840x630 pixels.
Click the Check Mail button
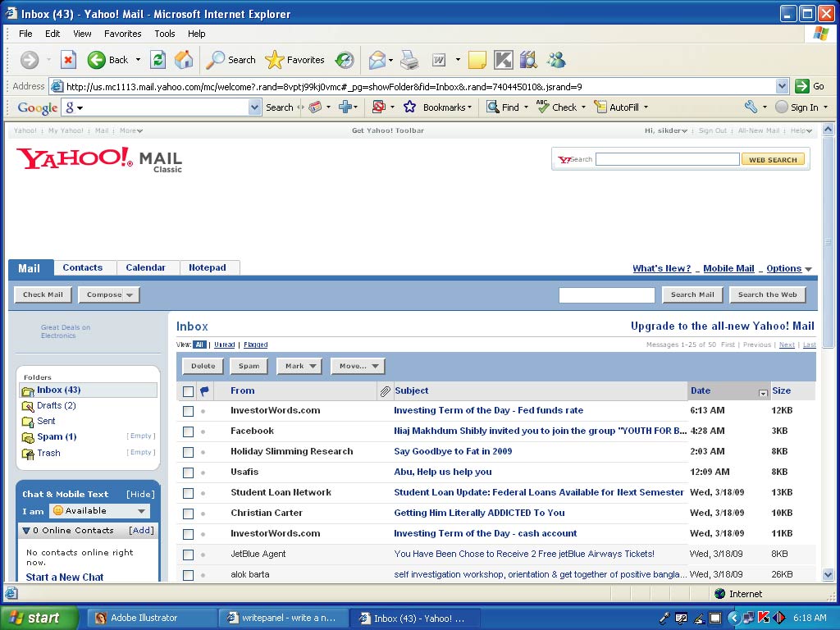pyautogui.click(x=43, y=294)
